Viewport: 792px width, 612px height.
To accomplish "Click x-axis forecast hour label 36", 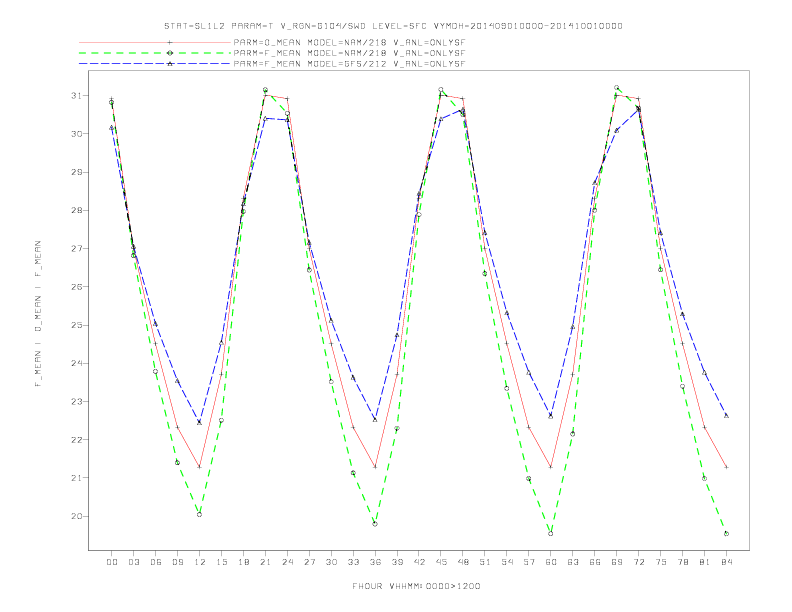I will point(375,562).
